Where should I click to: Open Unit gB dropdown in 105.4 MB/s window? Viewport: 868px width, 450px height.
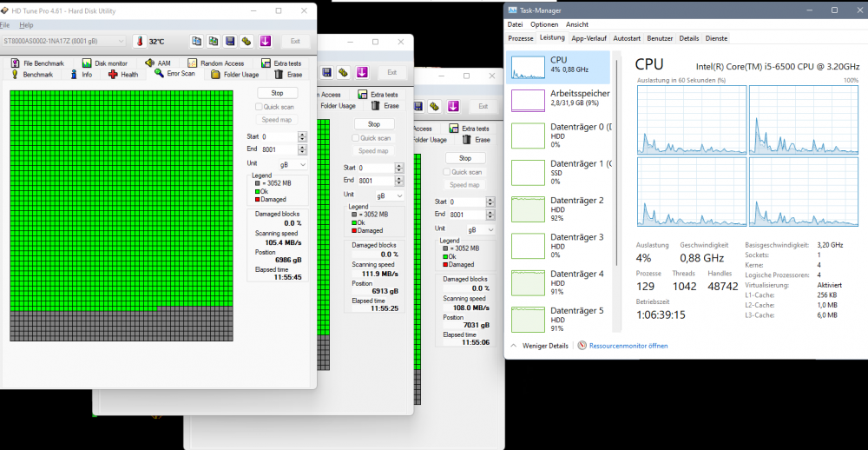point(293,164)
